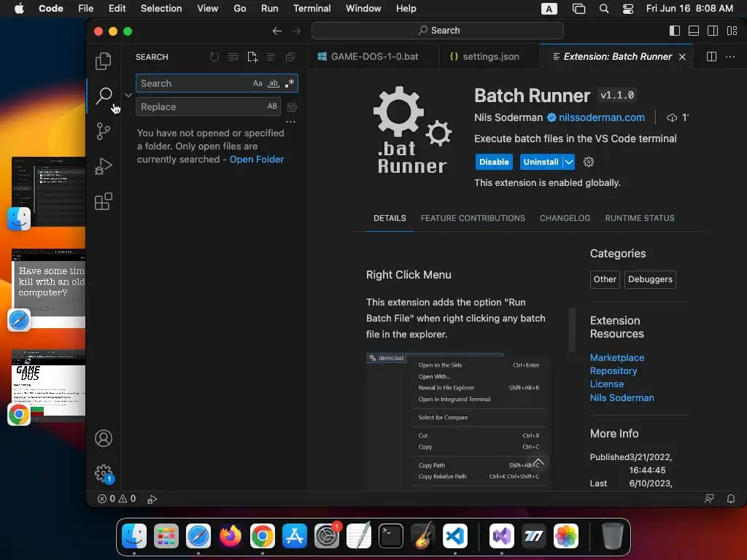The image size is (747, 560).
Task: Close the Extension: Batch Runner tab
Action: point(682,57)
